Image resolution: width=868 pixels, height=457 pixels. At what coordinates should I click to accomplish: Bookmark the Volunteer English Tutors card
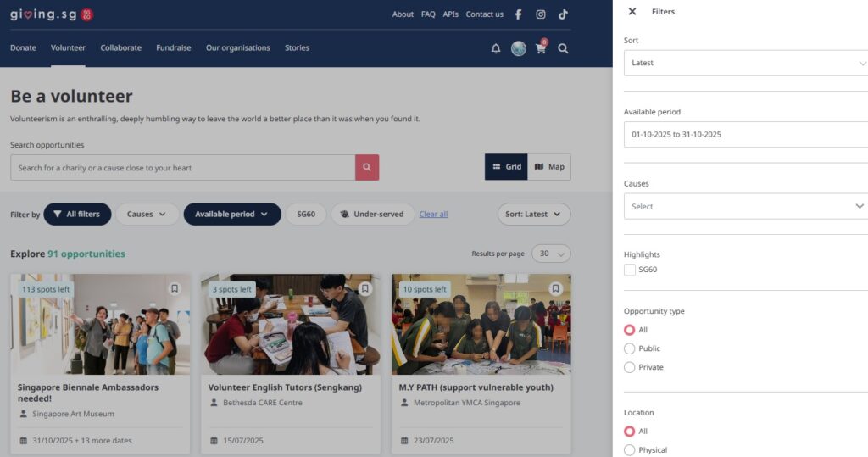[364, 288]
